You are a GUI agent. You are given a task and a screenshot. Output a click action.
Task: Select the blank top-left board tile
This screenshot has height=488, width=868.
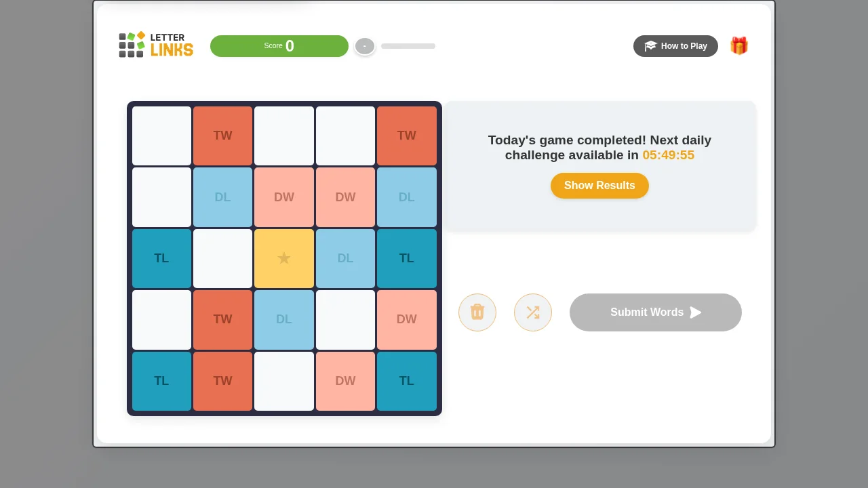pyautogui.click(x=161, y=136)
